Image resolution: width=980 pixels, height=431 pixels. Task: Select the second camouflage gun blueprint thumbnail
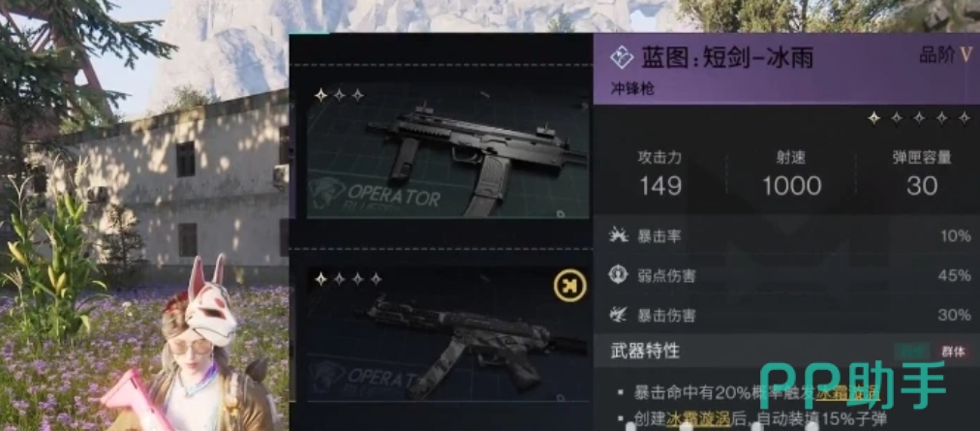[x=447, y=334]
